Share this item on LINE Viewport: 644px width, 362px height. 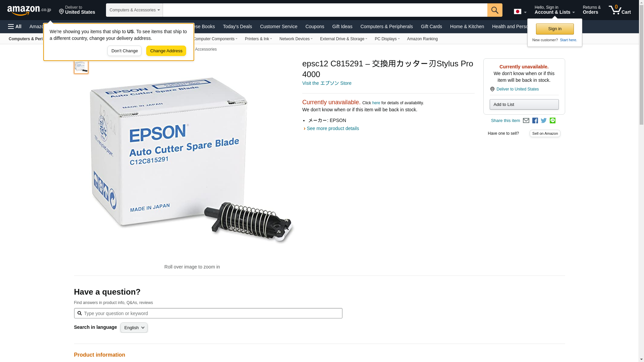pyautogui.click(x=552, y=121)
